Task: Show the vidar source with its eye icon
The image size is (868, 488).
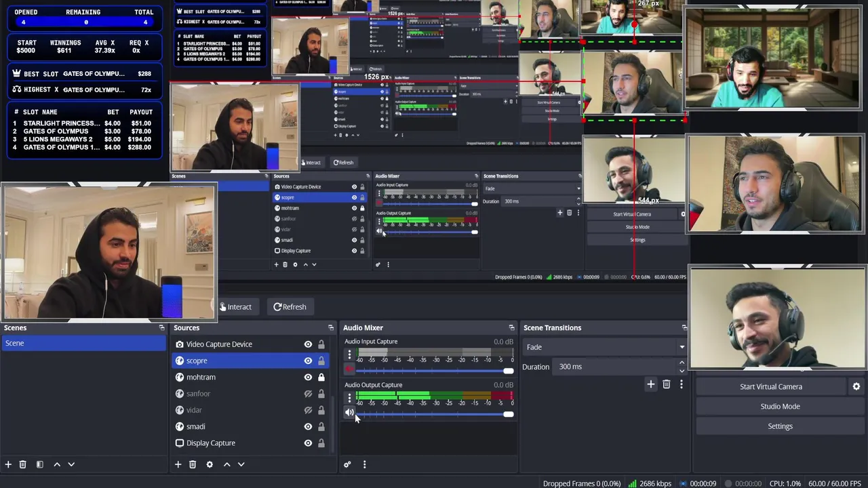Action: 308,410
